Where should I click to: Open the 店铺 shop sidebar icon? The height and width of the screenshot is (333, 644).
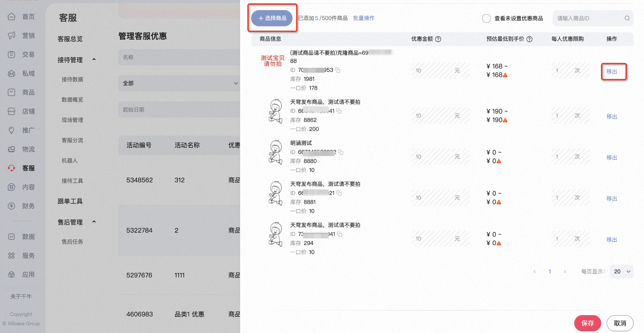11,111
